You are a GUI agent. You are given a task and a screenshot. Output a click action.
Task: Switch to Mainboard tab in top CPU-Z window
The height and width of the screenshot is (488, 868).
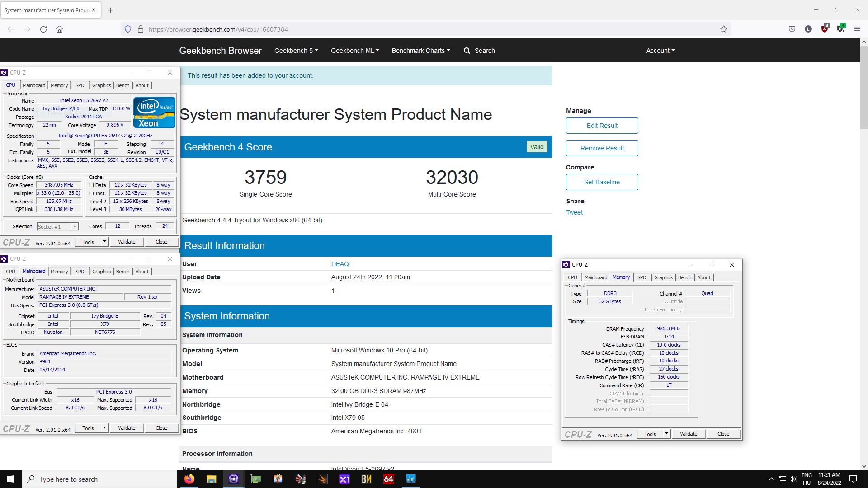tap(34, 85)
